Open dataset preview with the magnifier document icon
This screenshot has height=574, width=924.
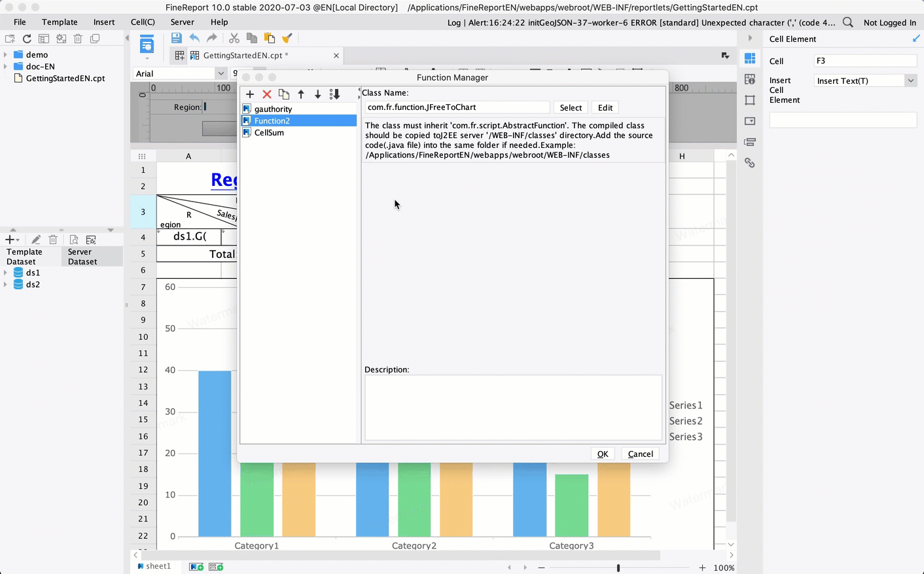(x=74, y=239)
